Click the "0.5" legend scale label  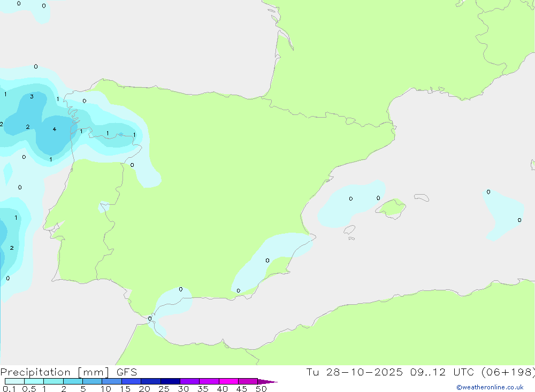point(29,389)
